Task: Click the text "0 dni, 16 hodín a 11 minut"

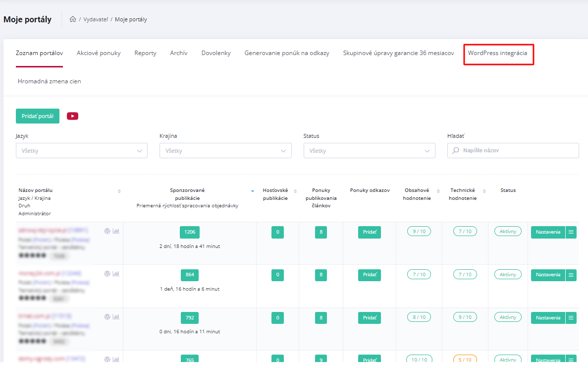Action: click(x=190, y=332)
